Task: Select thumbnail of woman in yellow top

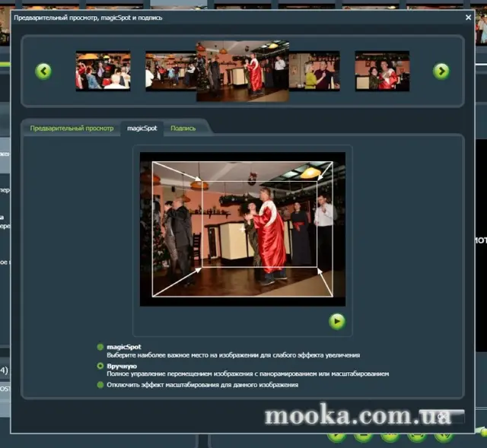Action: 314,71
